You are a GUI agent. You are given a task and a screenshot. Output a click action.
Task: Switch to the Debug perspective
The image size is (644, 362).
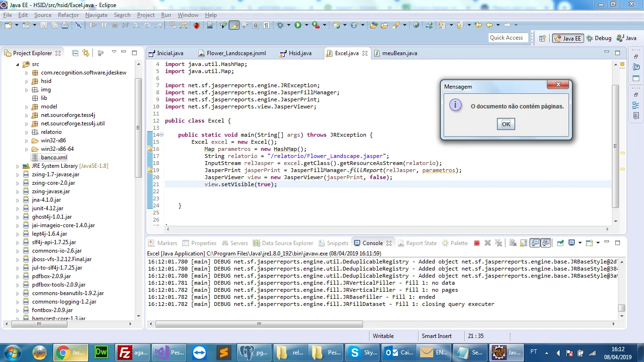pyautogui.click(x=598, y=38)
